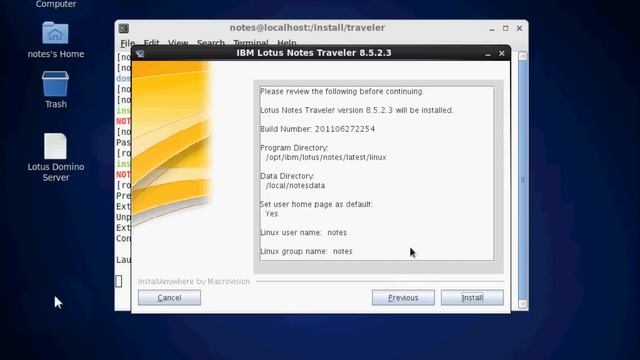Screen dimensions: 640x360
Task: Open the Search menu in terminal
Action: [211, 43]
